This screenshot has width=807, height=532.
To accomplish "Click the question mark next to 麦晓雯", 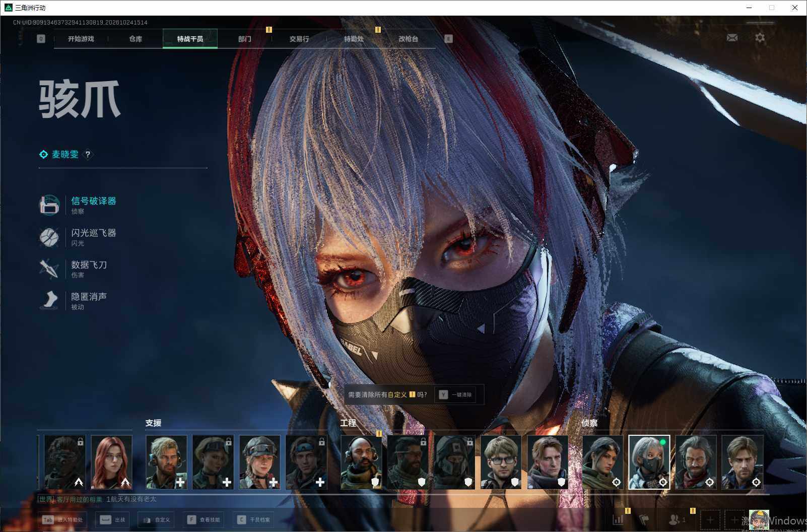I will coord(88,155).
